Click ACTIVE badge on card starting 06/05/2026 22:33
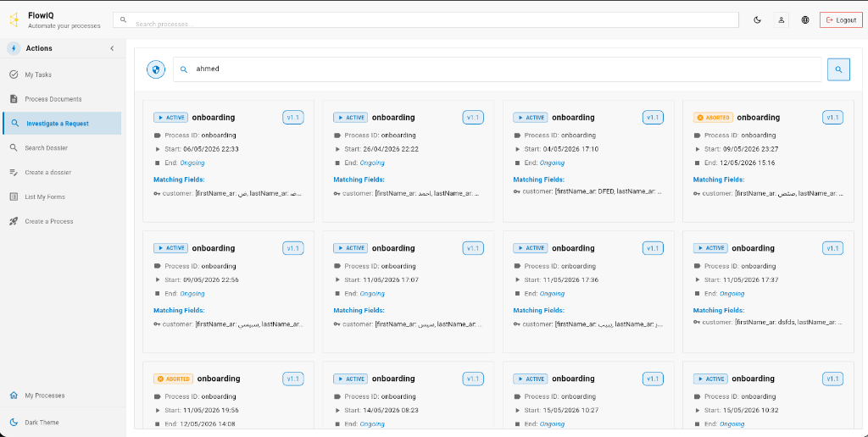The height and width of the screenshot is (437, 868). (x=170, y=117)
